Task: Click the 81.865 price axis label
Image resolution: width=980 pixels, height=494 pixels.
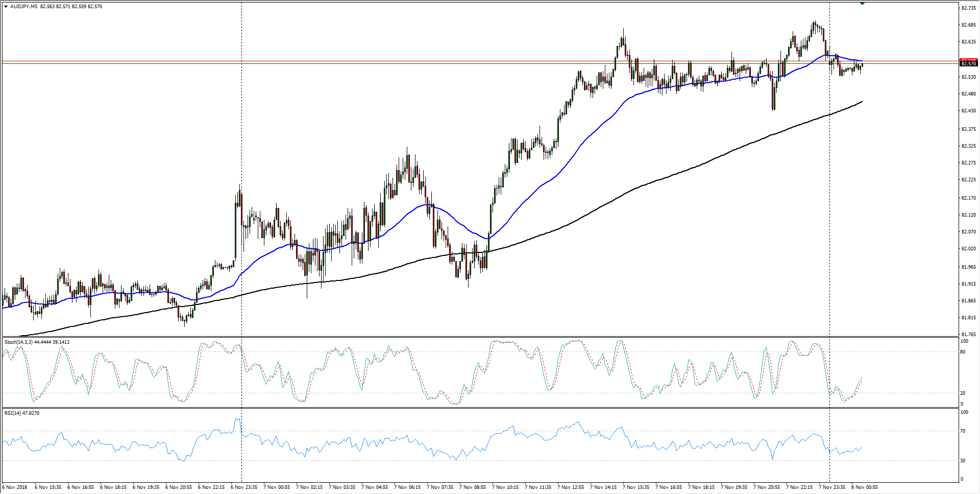Action: coord(968,301)
